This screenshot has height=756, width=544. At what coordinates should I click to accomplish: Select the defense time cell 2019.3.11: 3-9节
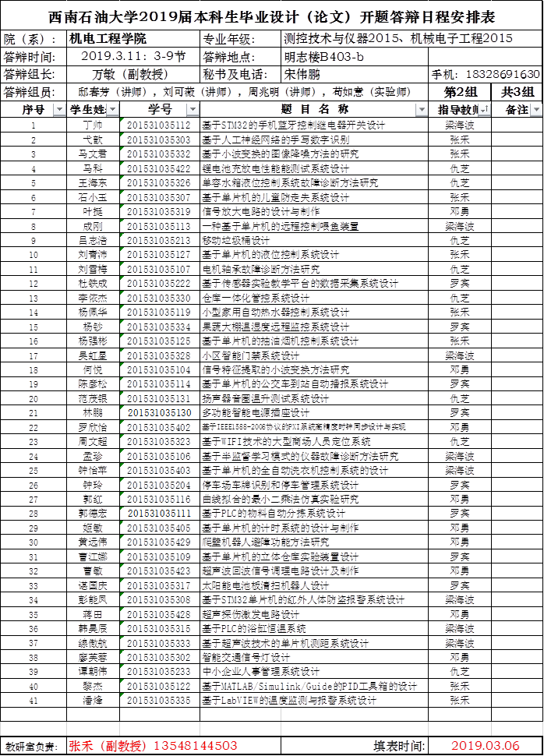coord(132,57)
